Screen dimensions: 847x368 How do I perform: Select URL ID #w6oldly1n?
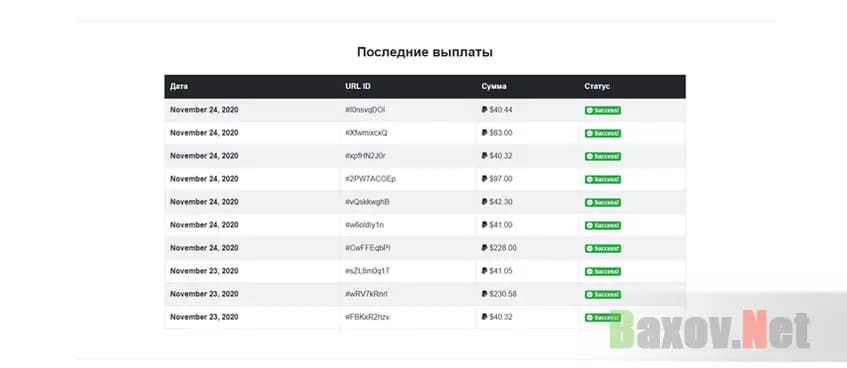[365, 225]
